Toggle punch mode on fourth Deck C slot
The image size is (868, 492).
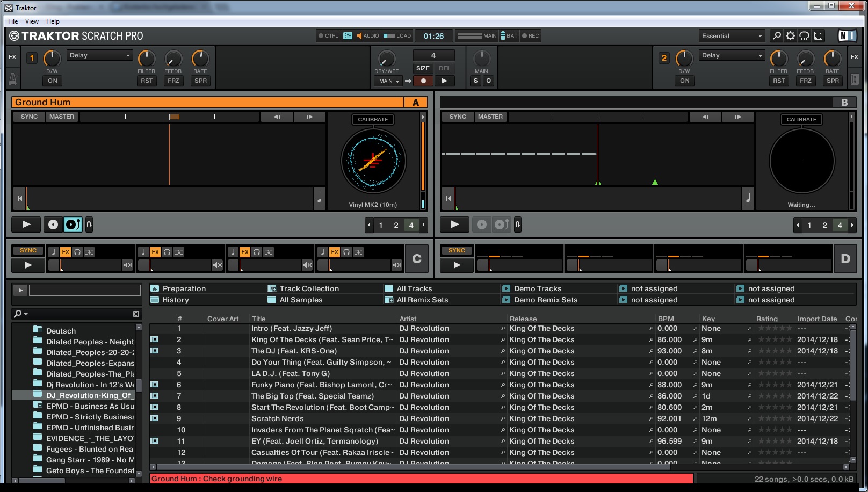[358, 252]
